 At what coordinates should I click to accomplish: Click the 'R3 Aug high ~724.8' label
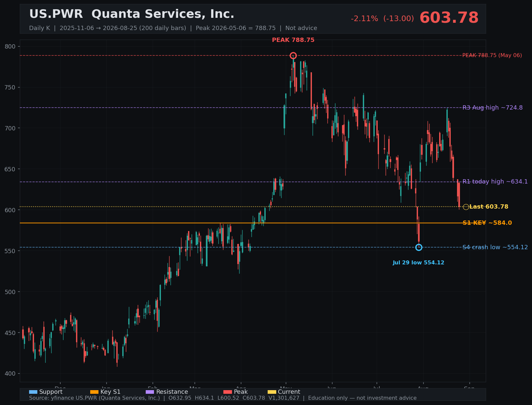pos(492,108)
